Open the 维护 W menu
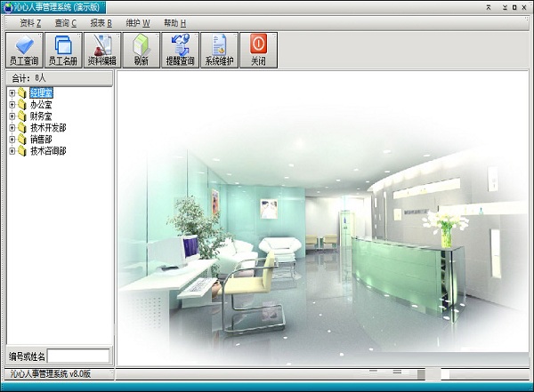534x392 pixels. [138, 22]
